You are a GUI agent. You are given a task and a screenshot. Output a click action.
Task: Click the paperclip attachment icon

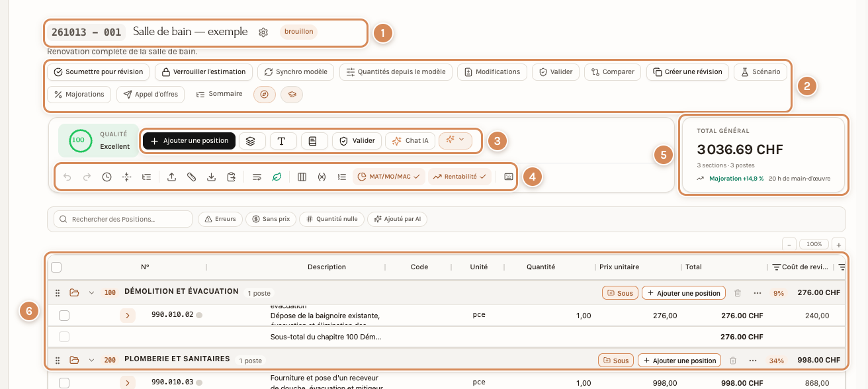click(x=191, y=177)
